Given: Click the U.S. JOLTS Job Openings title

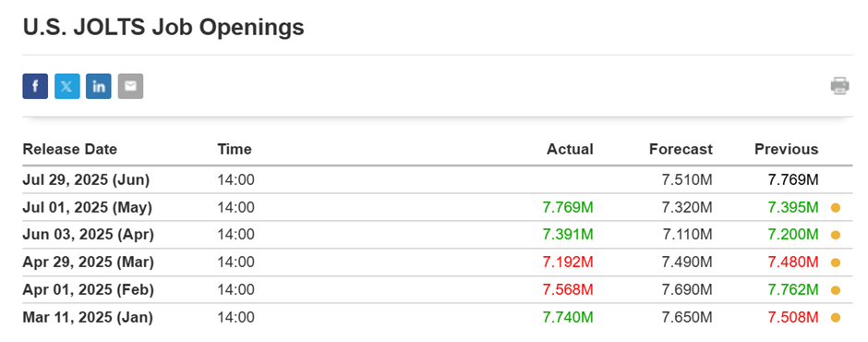Looking at the screenshot, I should click(x=163, y=27).
